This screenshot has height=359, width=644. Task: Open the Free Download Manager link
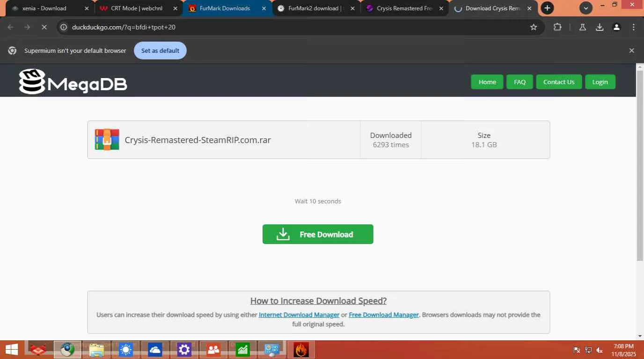coord(384,315)
